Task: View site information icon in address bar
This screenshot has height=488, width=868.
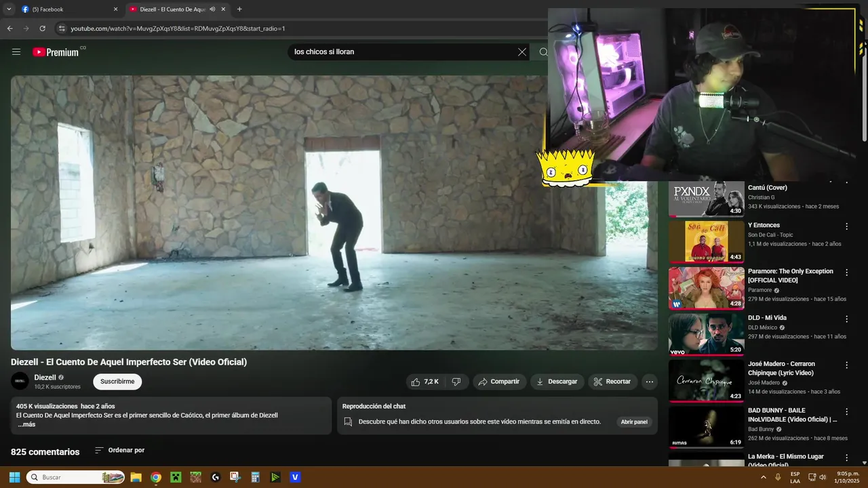Action: pos(62,28)
